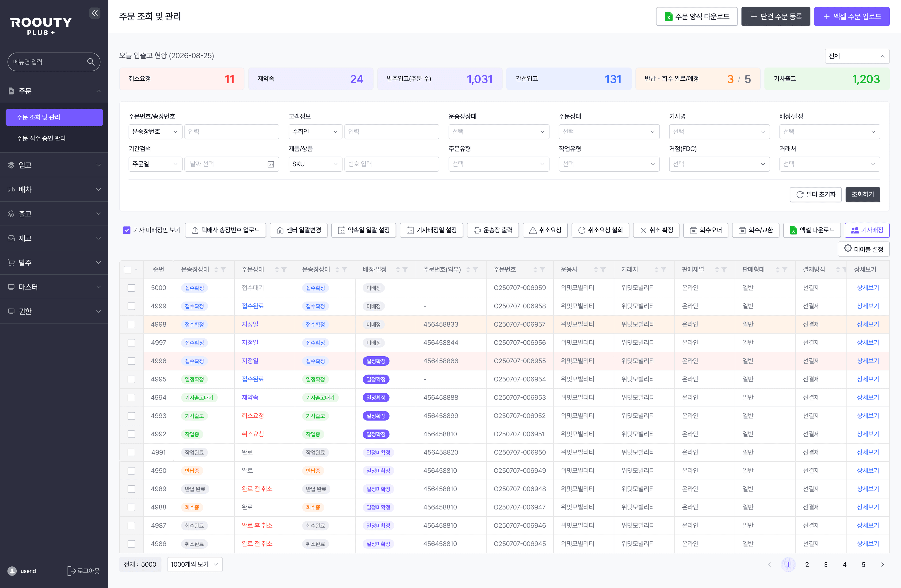Sort the 주문상태 column with sort arrows
Screen dimensions: 901x588
coord(277,269)
